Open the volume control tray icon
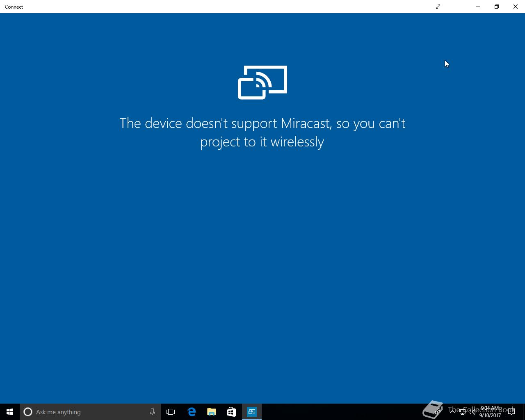The height and width of the screenshot is (420, 525). point(472,412)
